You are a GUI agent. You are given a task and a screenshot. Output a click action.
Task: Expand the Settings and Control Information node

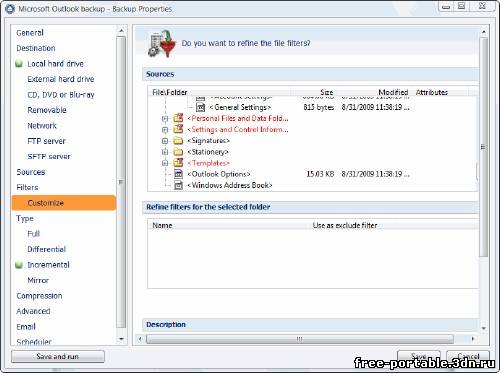[165, 130]
